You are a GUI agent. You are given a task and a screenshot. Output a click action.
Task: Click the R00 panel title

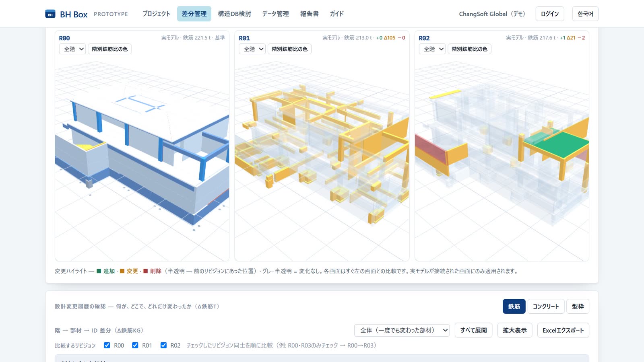64,38
